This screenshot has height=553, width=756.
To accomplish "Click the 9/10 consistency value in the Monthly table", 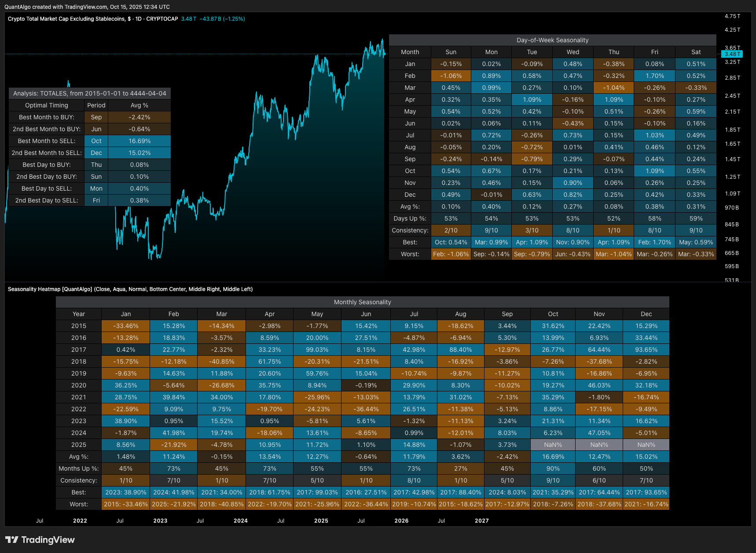I will pyautogui.click(x=553, y=480).
